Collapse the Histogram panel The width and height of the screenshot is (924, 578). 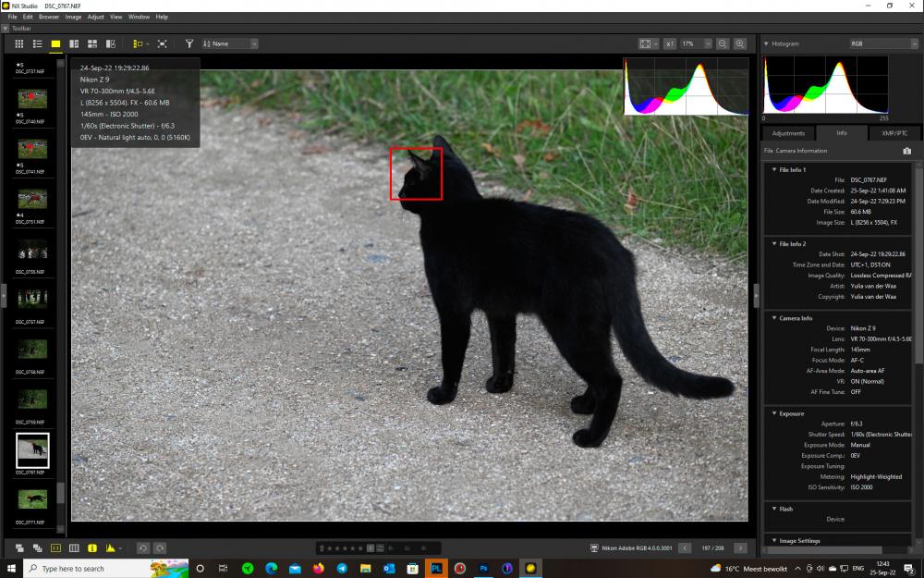(x=766, y=43)
